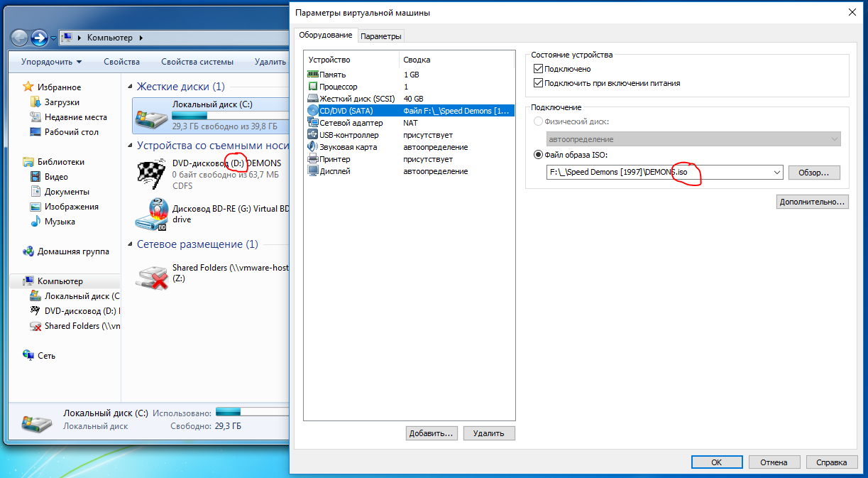Click the '1 GB' memory summary cell
Image resolution: width=868 pixels, height=478 pixels.
coord(412,75)
